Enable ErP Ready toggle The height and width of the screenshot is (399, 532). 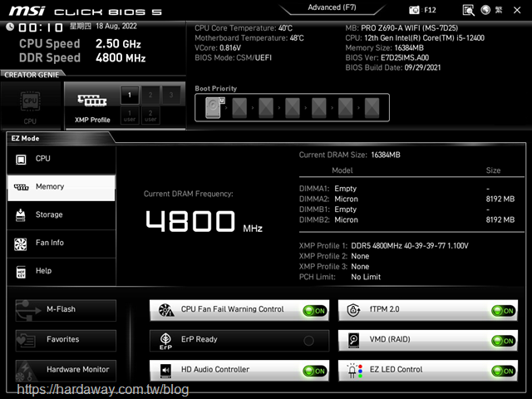pos(308,341)
